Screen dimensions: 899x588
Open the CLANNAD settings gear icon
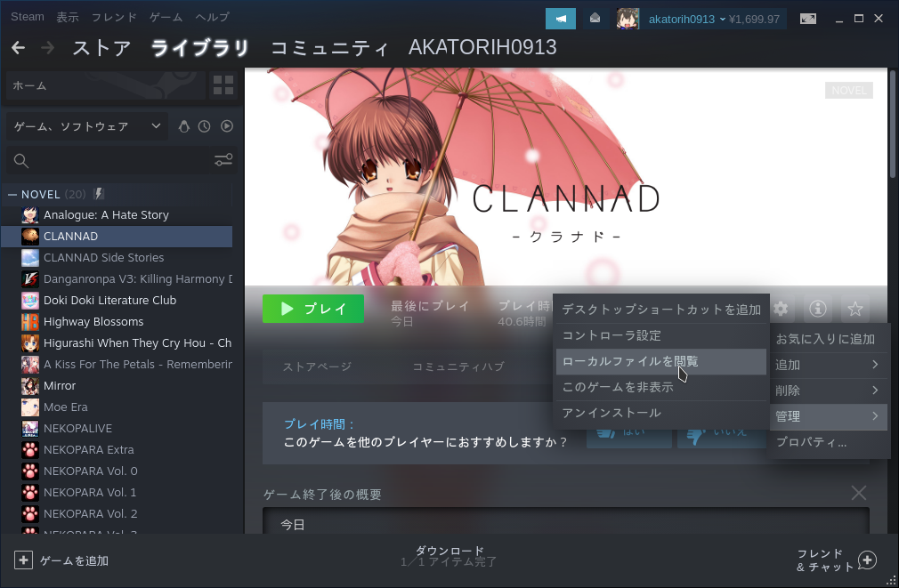781,310
